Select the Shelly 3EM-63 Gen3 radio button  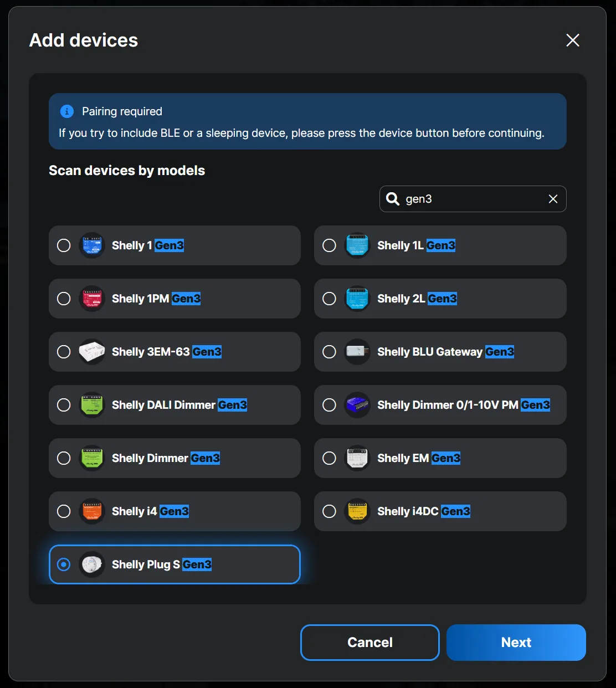[64, 352]
